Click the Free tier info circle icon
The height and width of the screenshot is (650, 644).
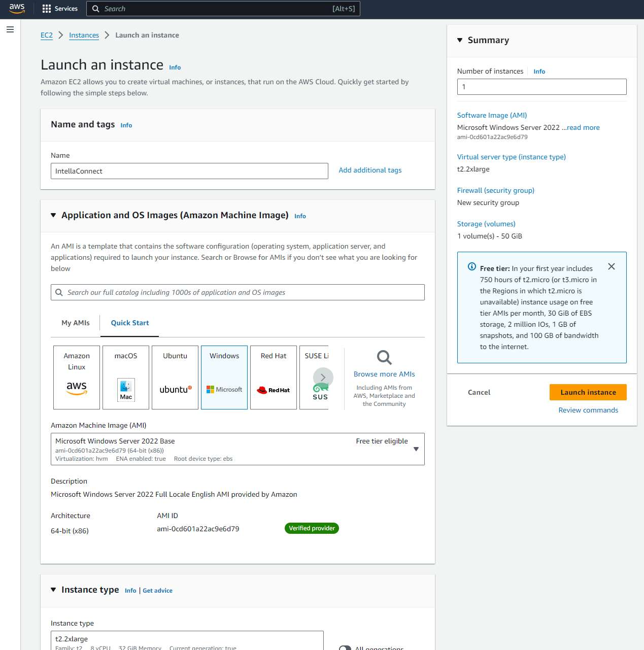472,266
